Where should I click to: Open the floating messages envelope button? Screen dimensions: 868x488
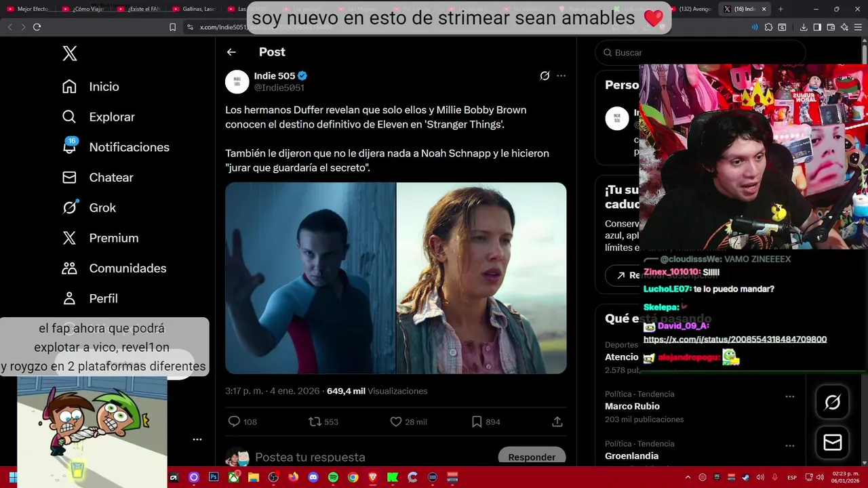(x=833, y=443)
